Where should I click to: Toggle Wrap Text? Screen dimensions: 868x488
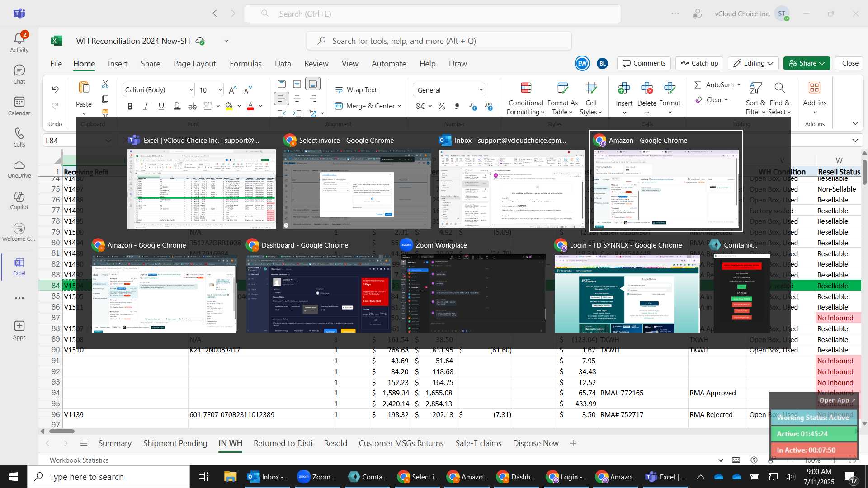coord(356,90)
